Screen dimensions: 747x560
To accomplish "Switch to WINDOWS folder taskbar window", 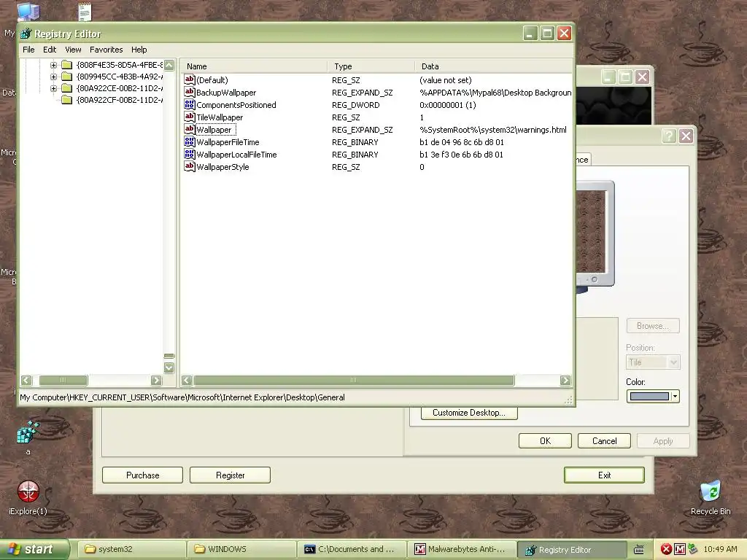I will coord(241,549).
